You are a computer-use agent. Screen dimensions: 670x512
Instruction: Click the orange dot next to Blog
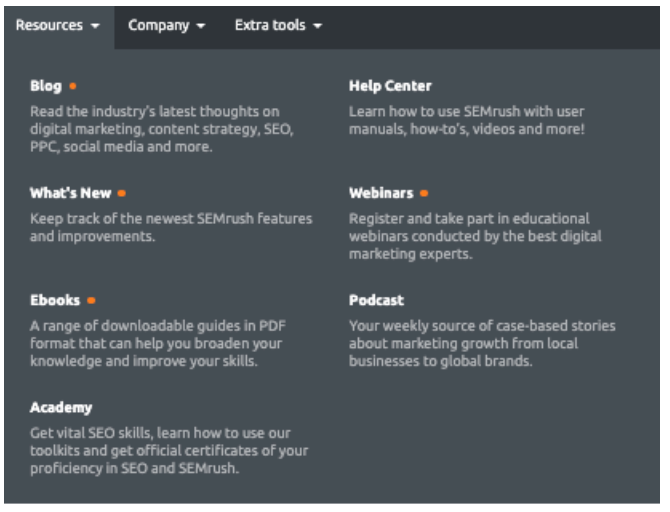(73, 86)
